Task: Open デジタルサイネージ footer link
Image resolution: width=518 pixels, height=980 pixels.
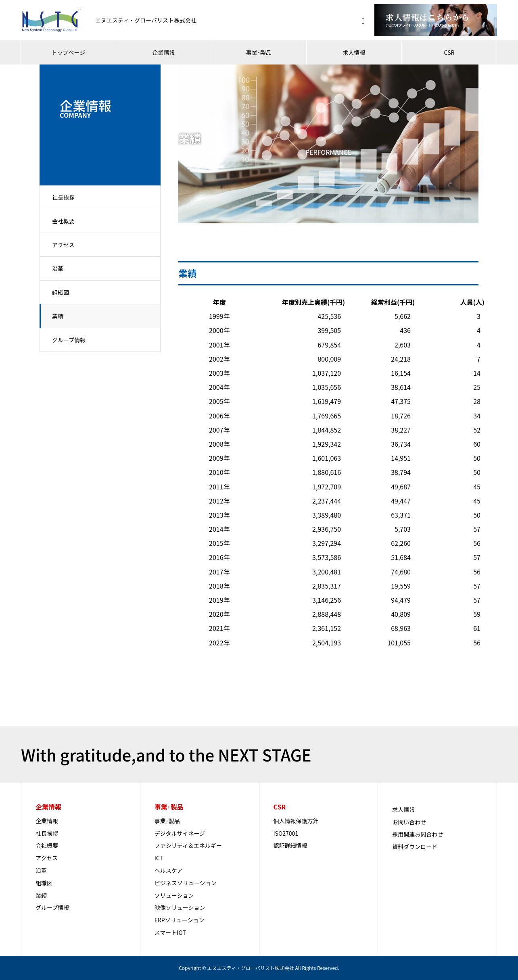Action: point(180,833)
